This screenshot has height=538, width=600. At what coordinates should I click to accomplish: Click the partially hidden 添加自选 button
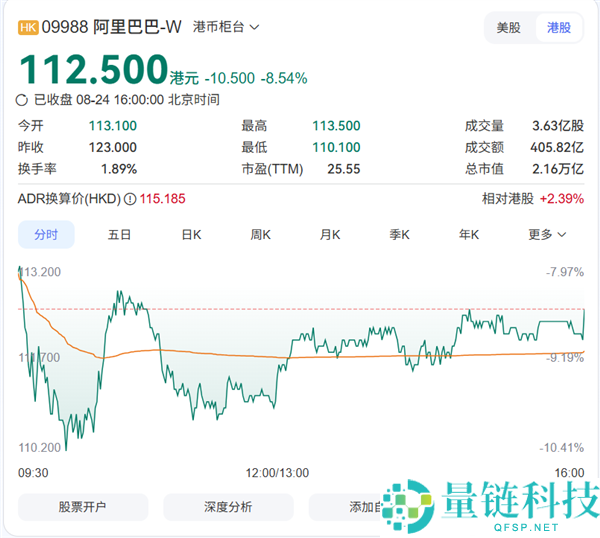pos(346,507)
